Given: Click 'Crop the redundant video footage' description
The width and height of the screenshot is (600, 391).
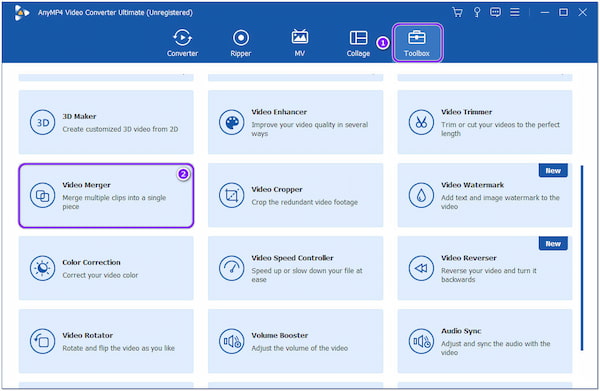Looking at the screenshot, I should (x=305, y=202).
